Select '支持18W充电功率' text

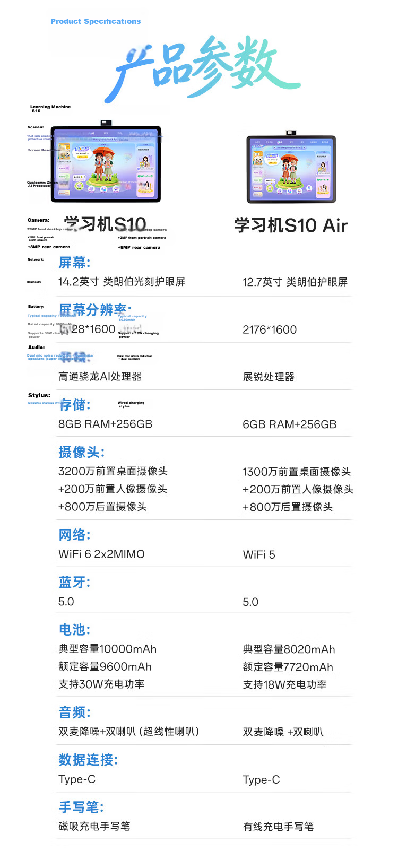pos(284,685)
